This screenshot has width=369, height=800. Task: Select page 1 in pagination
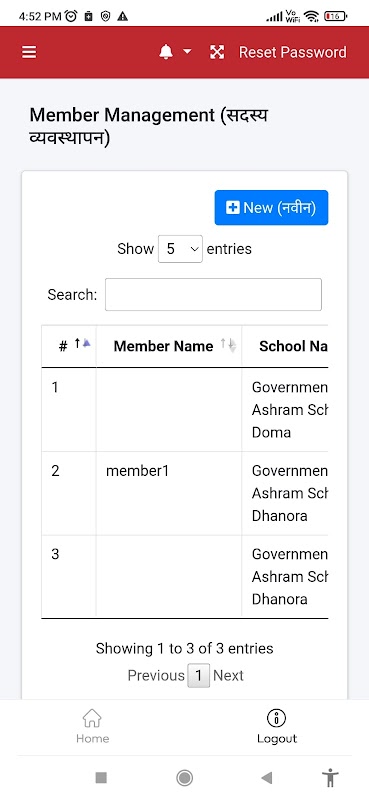(x=199, y=676)
